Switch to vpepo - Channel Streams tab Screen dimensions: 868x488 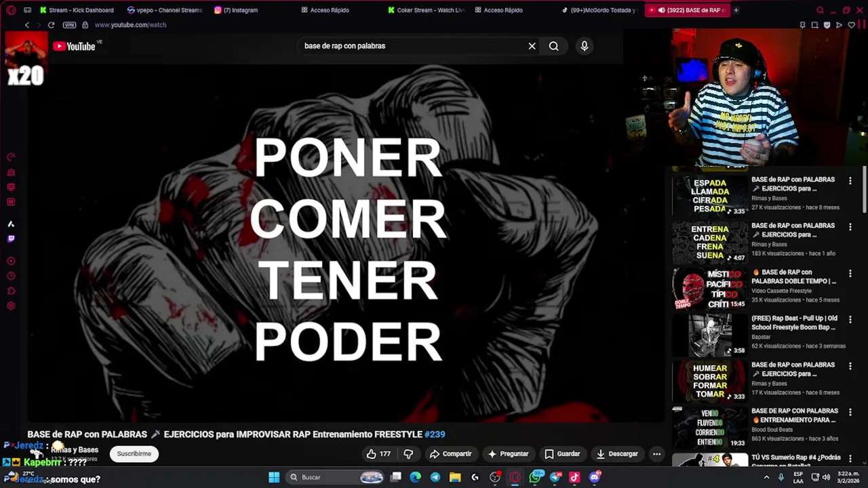[165, 10]
